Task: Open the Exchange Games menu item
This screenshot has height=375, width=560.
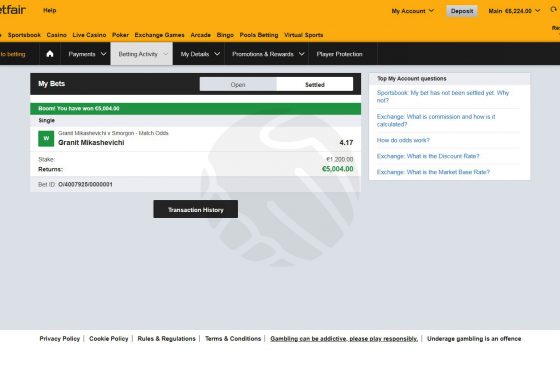Action: [x=159, y=35]
